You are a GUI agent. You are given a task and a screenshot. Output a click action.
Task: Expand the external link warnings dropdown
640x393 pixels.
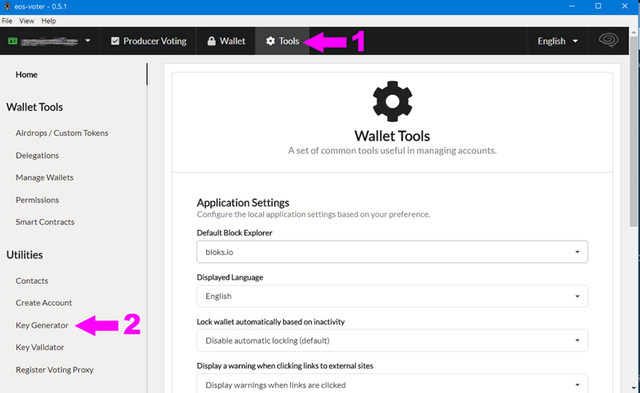(392, 384)
